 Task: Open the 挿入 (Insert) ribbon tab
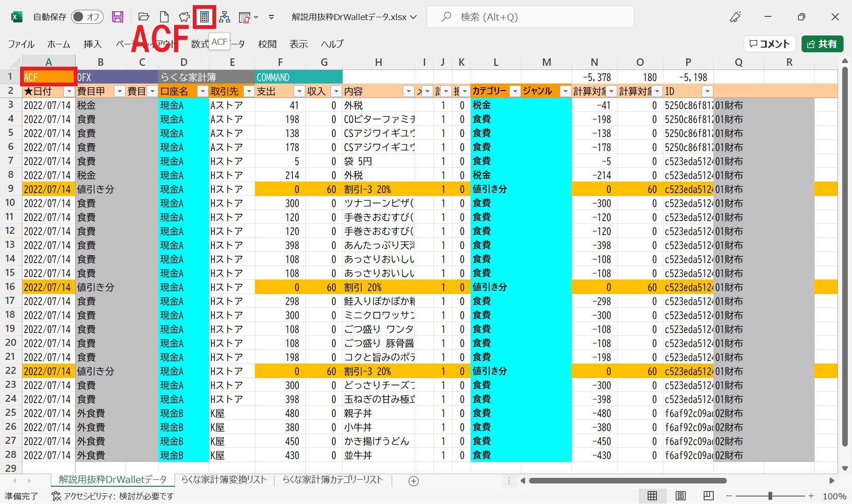[92, 44]
